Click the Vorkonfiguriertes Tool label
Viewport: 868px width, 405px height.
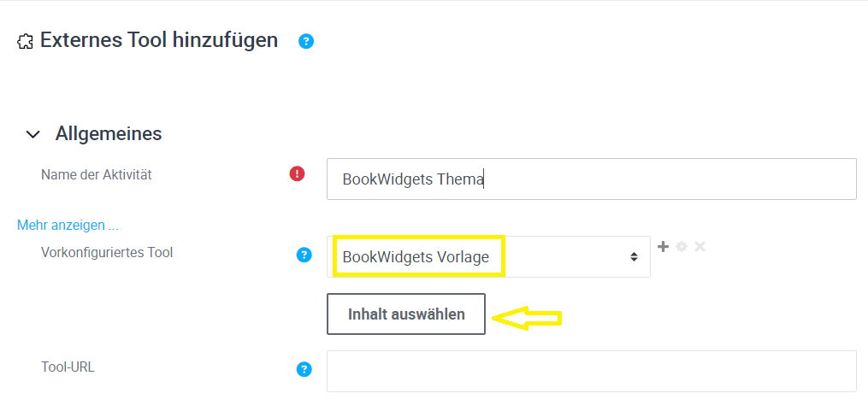click(107, 252)
